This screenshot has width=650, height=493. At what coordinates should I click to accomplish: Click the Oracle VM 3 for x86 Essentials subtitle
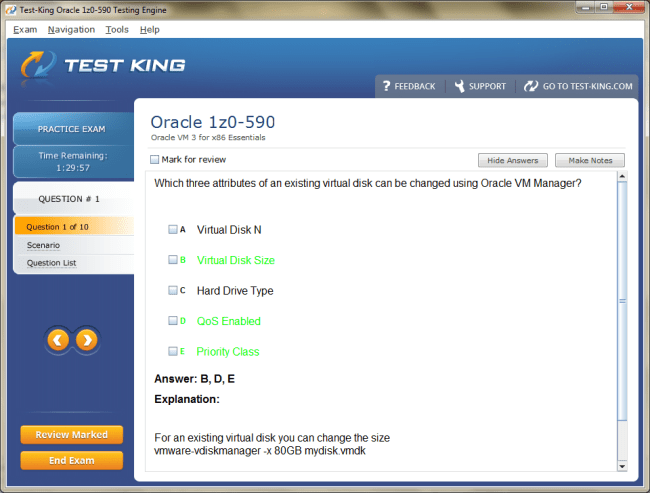pos(208,137)
